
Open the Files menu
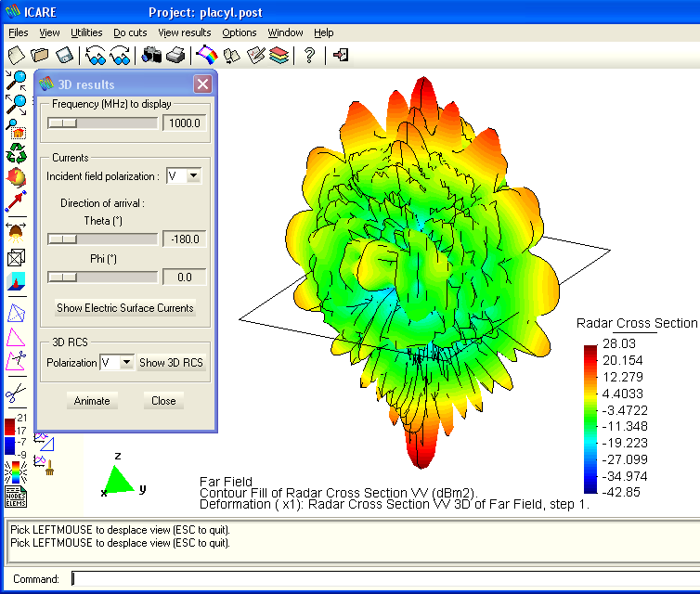(19, 32)
